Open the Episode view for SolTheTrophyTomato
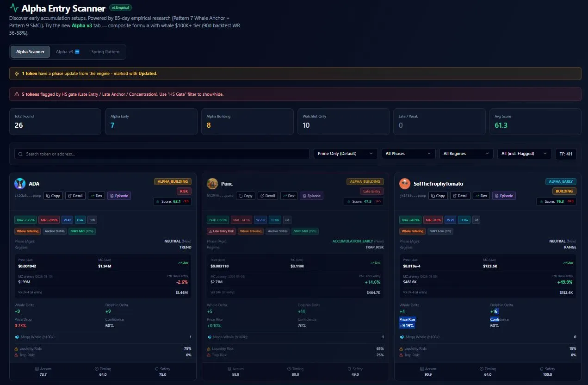Image resolution: width=588 pixels, height=385 pixels. click(x=504, y=196)
